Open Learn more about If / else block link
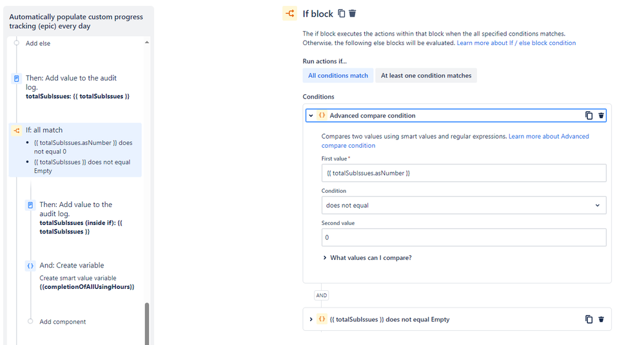The height and width of the screenshot is (345, 644). 516,43
